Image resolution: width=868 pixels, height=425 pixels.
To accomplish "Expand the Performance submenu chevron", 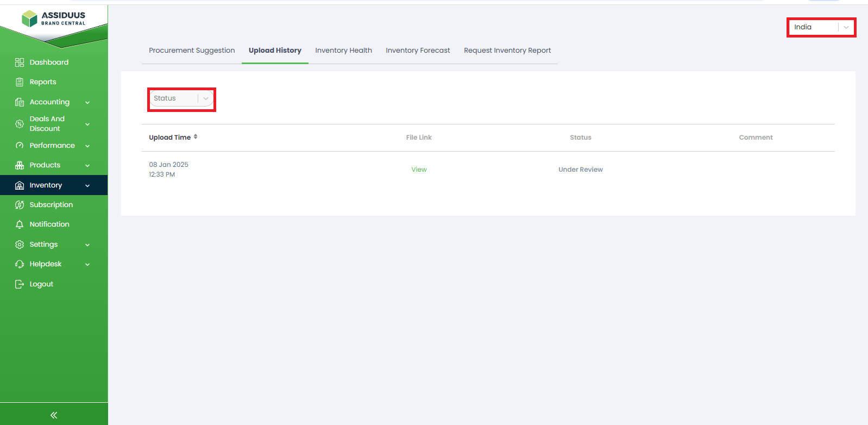I will tap(87, 146).
